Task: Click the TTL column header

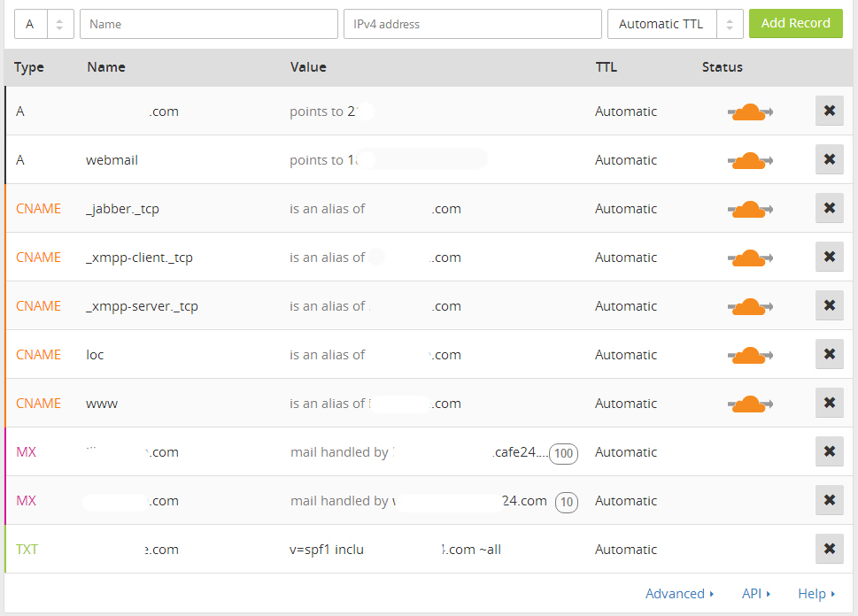Action: [x=606, y=67]
